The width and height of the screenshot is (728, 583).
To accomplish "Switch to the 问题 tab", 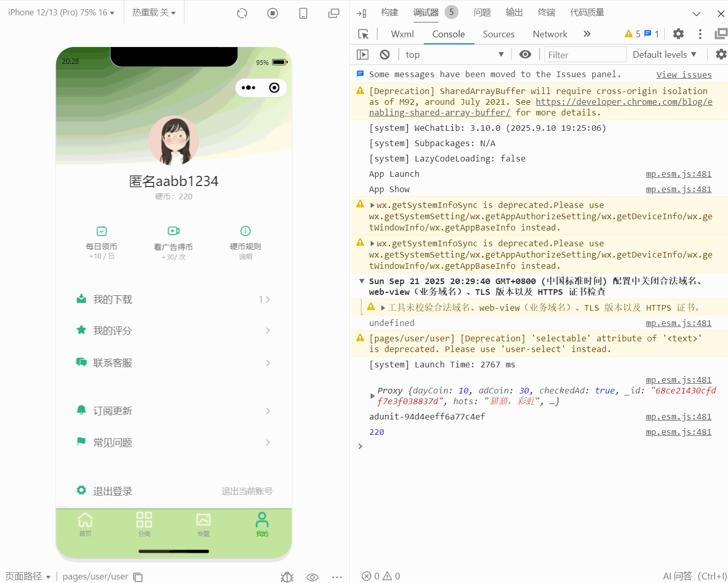I will point(482,12).
